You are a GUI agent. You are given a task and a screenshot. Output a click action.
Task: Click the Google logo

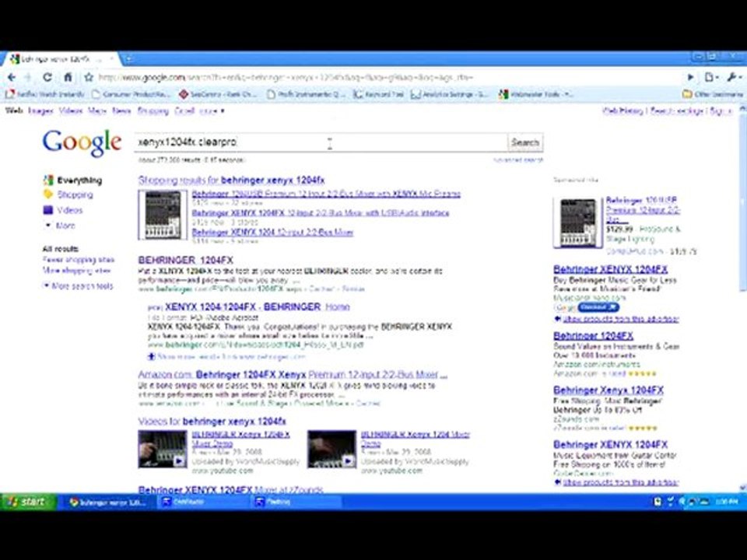(x=82, y=142)
